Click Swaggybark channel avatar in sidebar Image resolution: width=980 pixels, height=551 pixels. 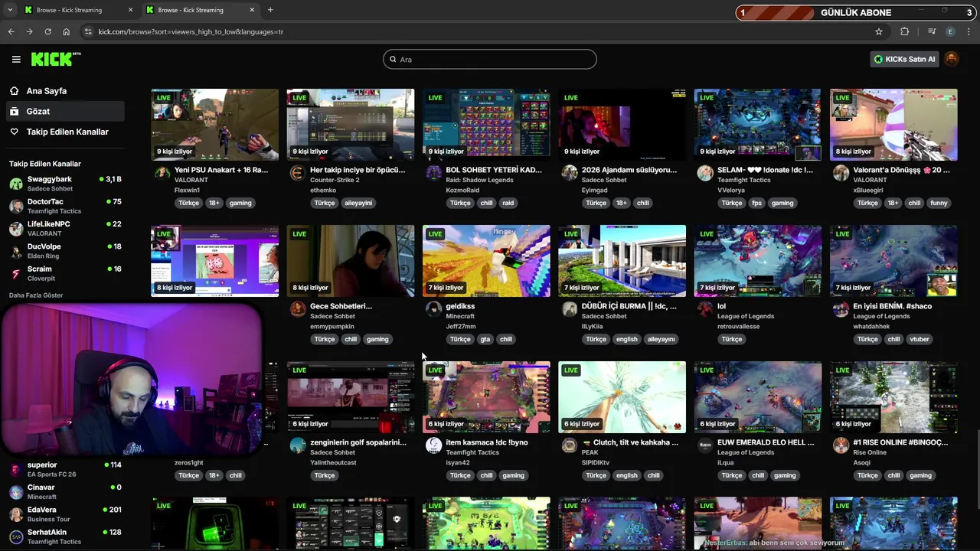[x=16, y=184]
